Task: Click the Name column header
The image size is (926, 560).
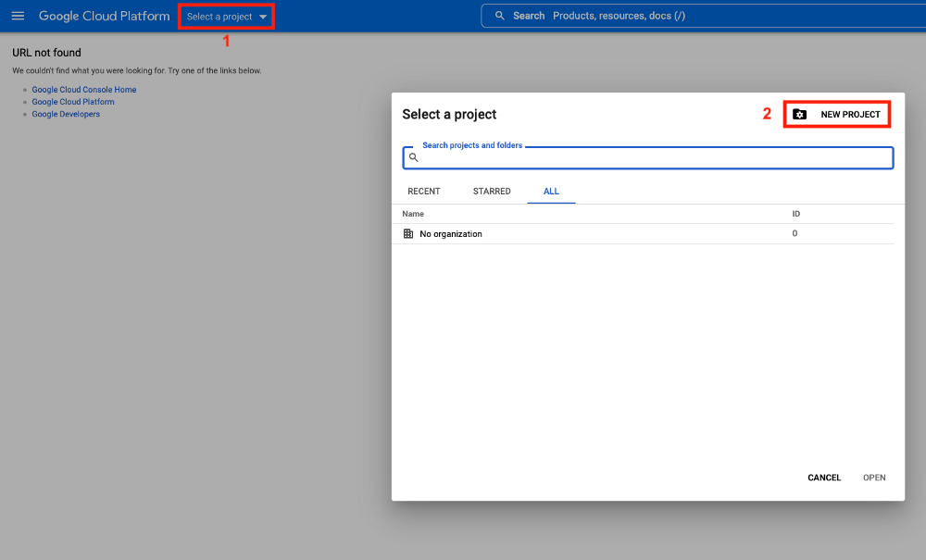Action: (413, 214)
